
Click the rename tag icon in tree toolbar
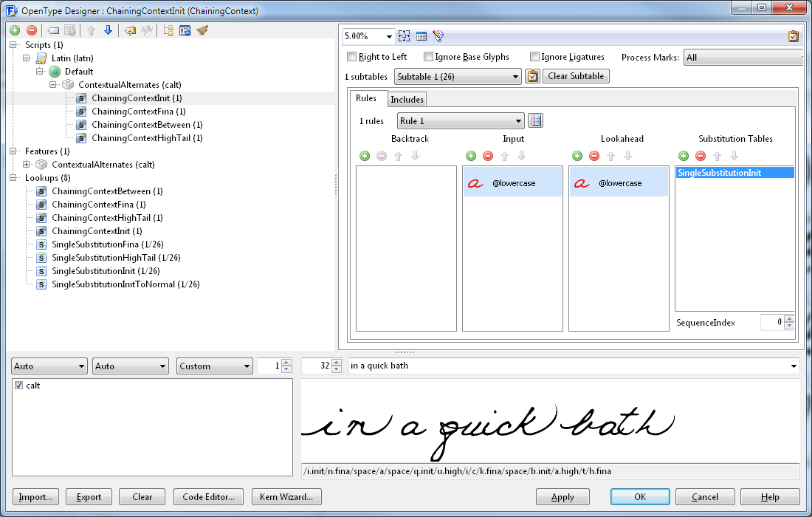53,30
